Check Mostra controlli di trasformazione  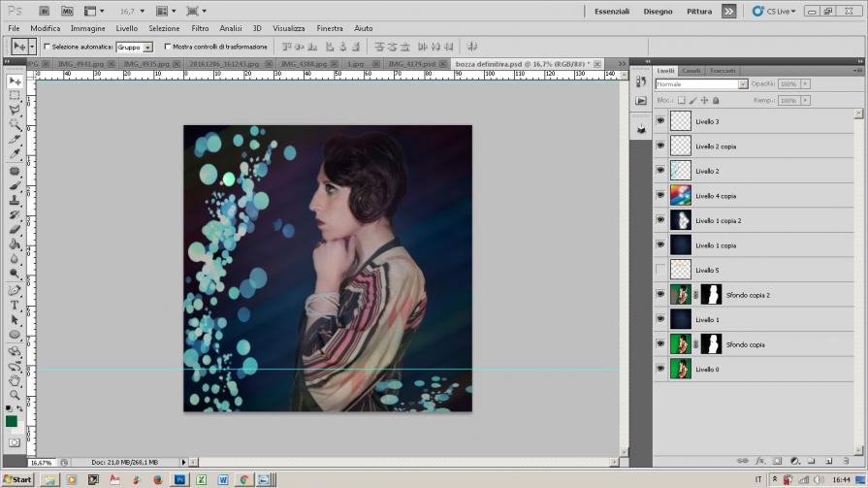168,47
